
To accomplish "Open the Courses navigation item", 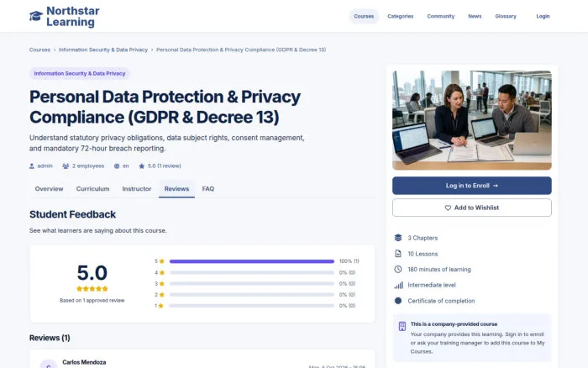I will point(364,17).
